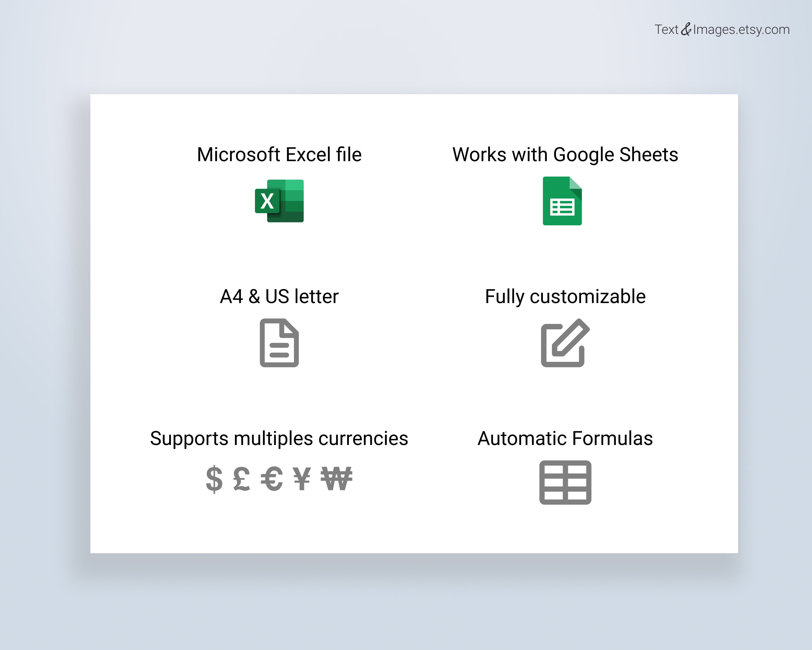Click the A4 & US letter label
This screenshot has width=812, height=650.
click(x=279, y=296)
